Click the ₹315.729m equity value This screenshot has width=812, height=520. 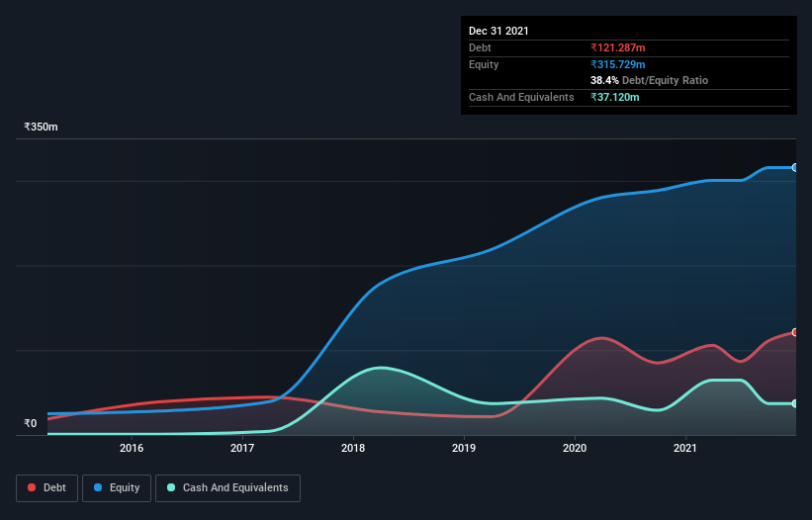pyautogui.click(x=618, y=64)
